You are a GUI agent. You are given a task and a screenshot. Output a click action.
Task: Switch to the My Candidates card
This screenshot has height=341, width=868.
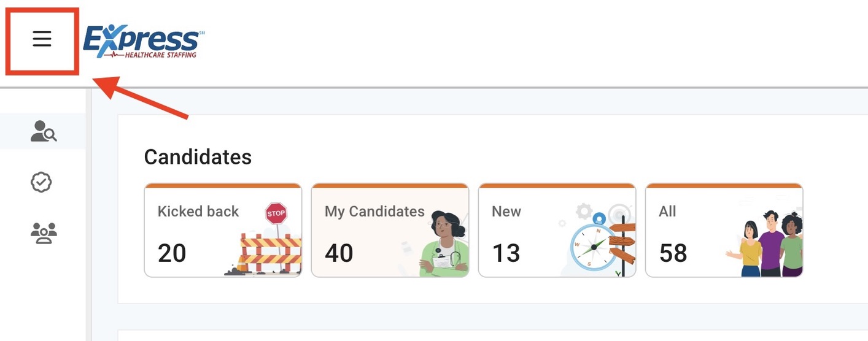(374, 212)
